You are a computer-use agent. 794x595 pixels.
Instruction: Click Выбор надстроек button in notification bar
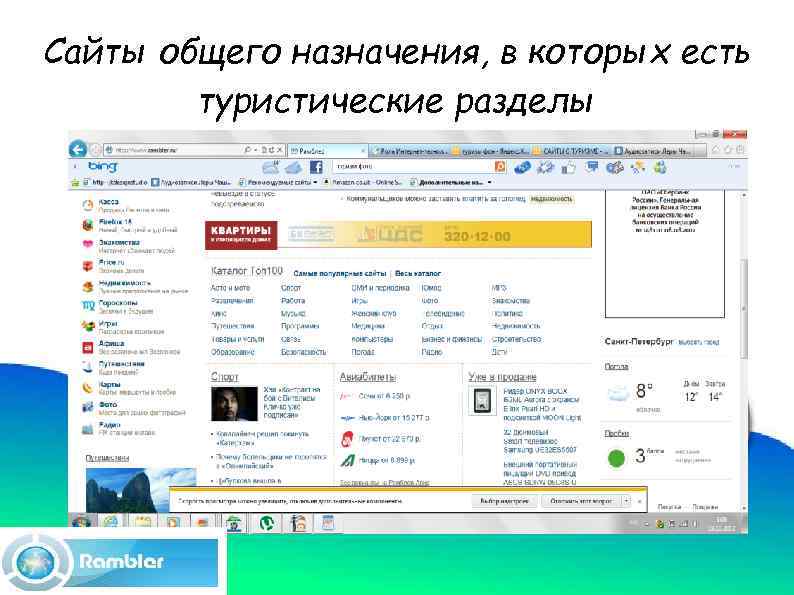[504, 501]
